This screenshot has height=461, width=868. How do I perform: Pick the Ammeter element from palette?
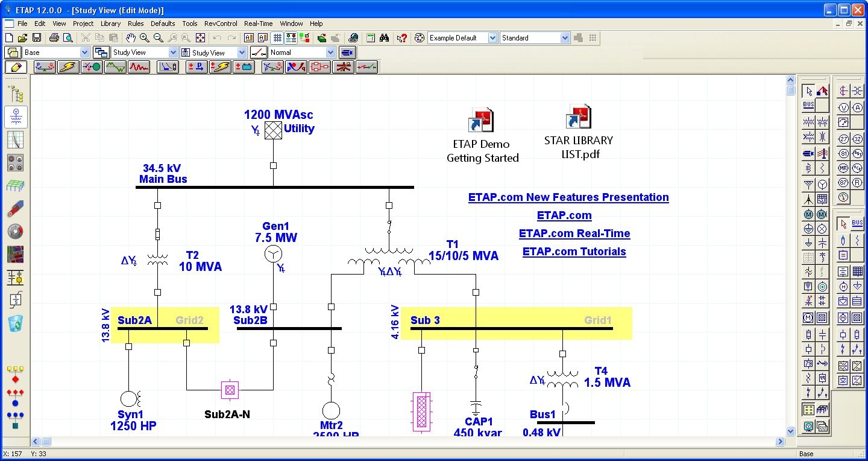point(857,107)
